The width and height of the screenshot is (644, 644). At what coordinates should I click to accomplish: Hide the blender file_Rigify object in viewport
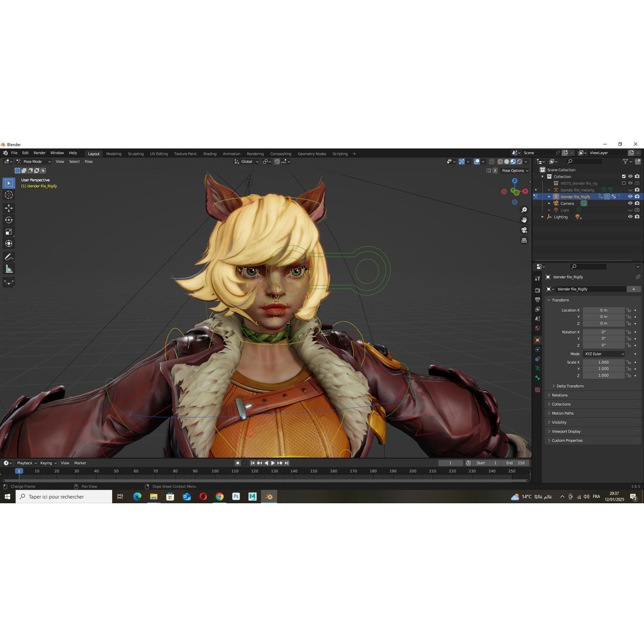(630, 197)
